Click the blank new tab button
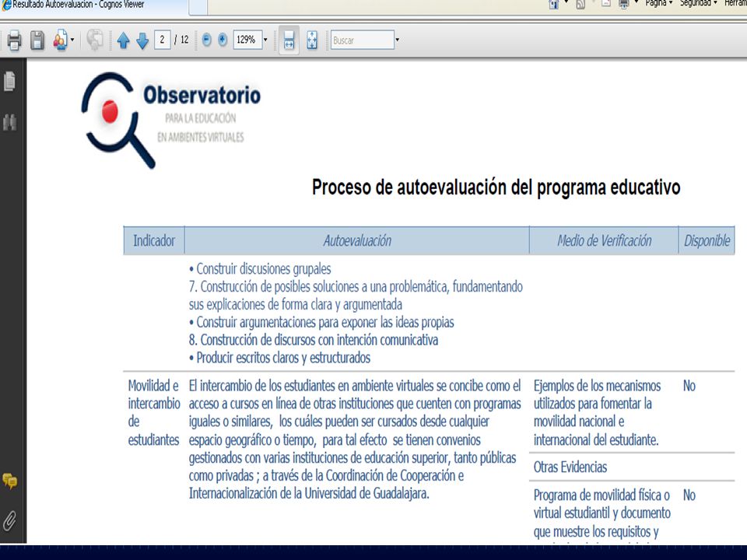 pos(198,5)
